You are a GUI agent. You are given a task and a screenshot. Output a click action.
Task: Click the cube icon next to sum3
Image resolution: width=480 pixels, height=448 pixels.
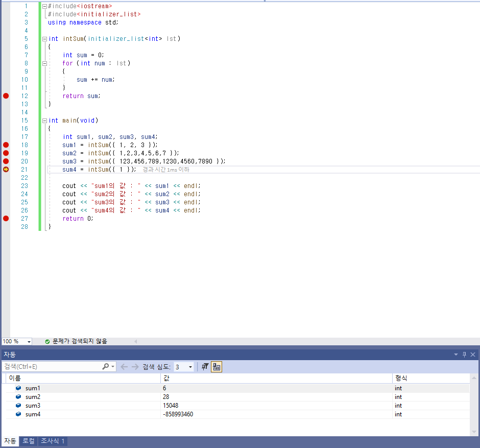click(x=18, y=405)
